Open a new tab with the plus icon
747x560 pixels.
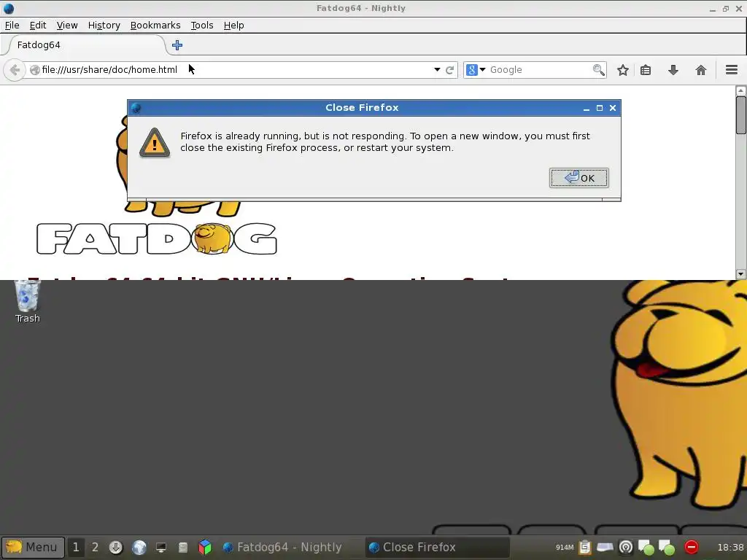coord(177,45)
